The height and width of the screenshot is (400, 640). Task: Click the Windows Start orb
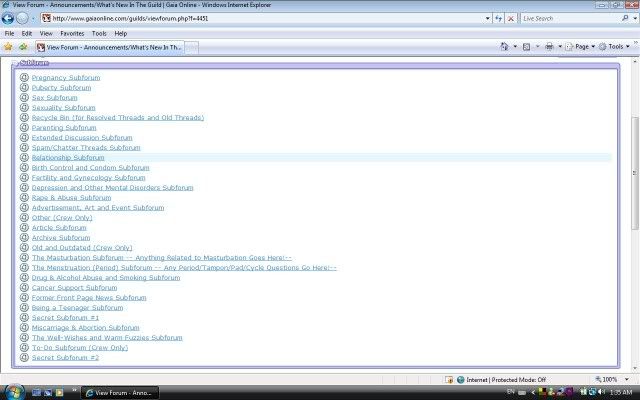click(14, 392)
